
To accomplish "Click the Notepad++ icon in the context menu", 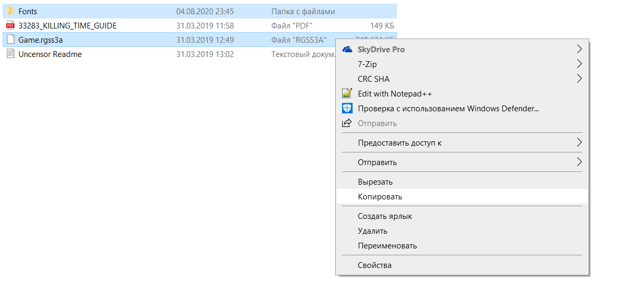I will coord(347,94).
